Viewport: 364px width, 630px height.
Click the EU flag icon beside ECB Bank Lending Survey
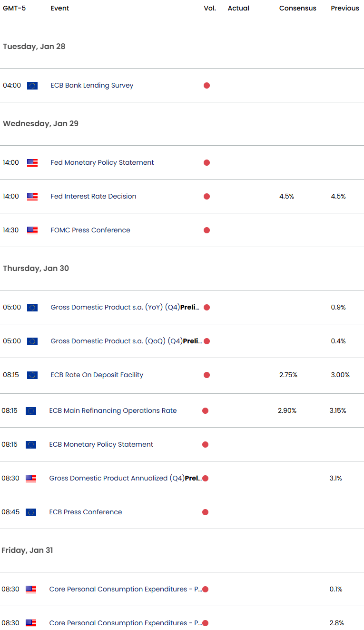tap(31, 86)
